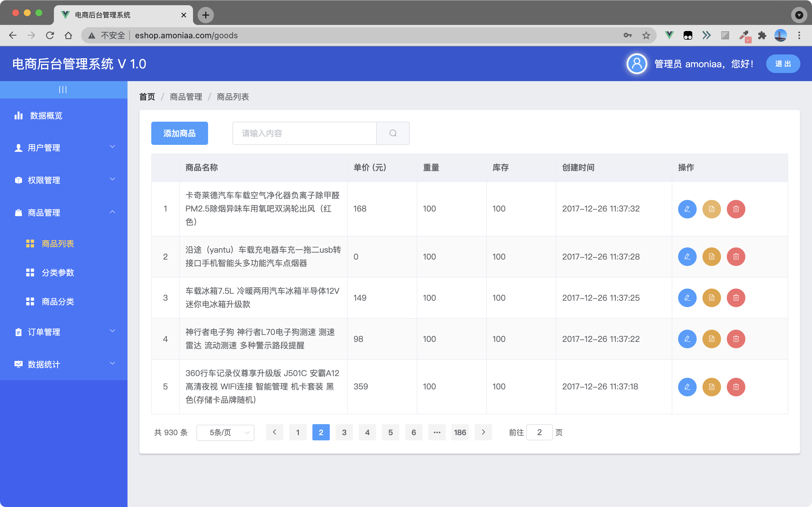
Task: Open 分类参数 submenu item
Action: click(x=58, y=273)
